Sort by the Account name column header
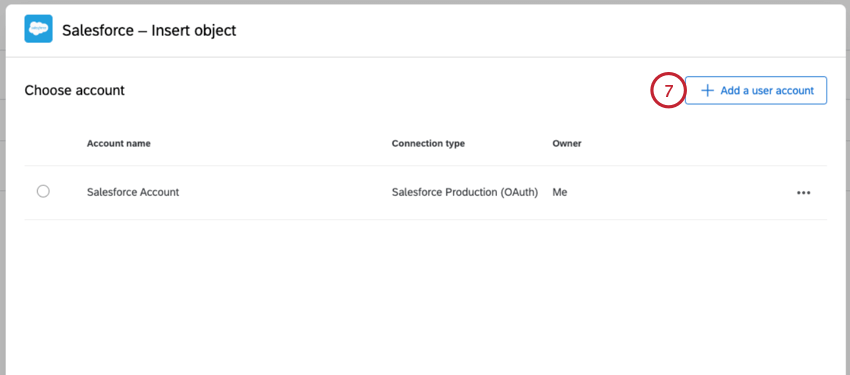This screenshot has height=375, width=850. [119, 144]
